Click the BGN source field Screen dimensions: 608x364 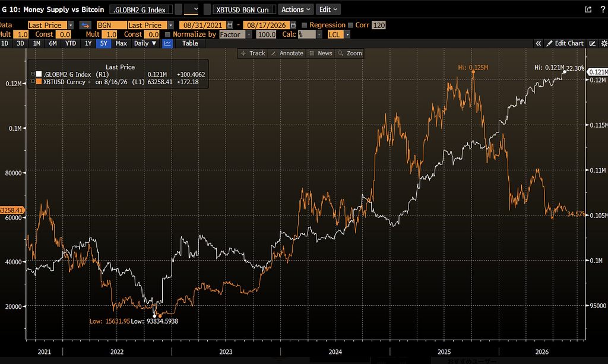coord(112,25)
